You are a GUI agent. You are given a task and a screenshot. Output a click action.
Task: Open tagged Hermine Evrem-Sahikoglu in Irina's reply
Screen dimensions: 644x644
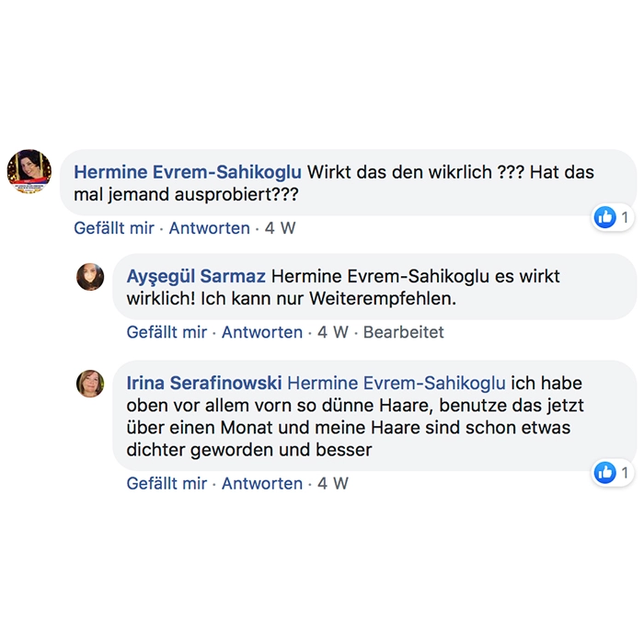[x=397, y=384]
